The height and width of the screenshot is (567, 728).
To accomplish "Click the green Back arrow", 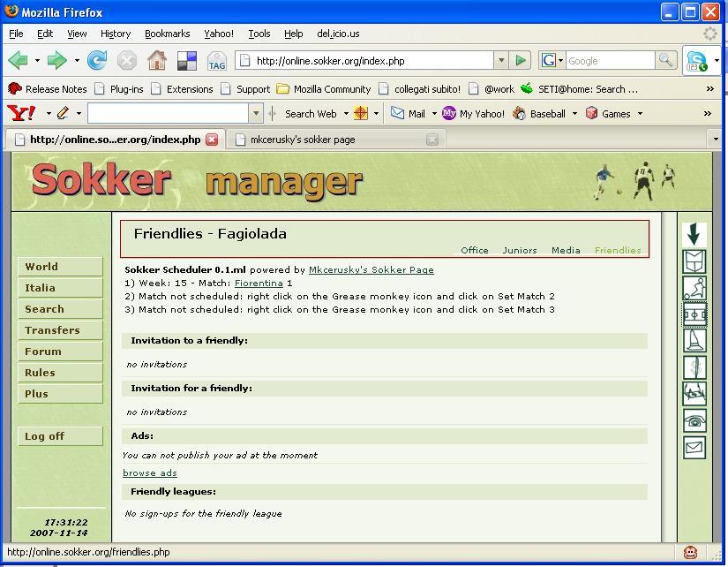I will [19, 60].
